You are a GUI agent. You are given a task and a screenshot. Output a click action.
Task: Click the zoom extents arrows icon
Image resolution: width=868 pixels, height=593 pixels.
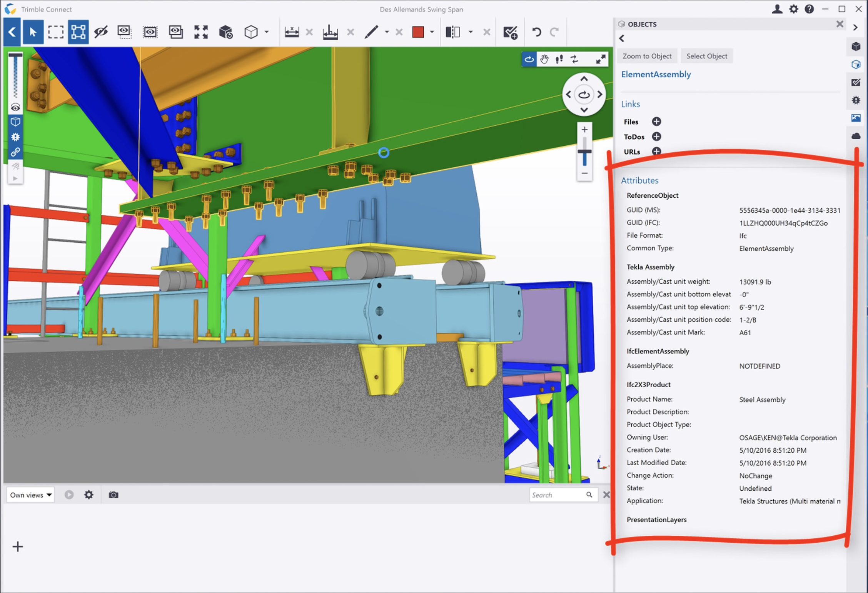coord(201,32)
